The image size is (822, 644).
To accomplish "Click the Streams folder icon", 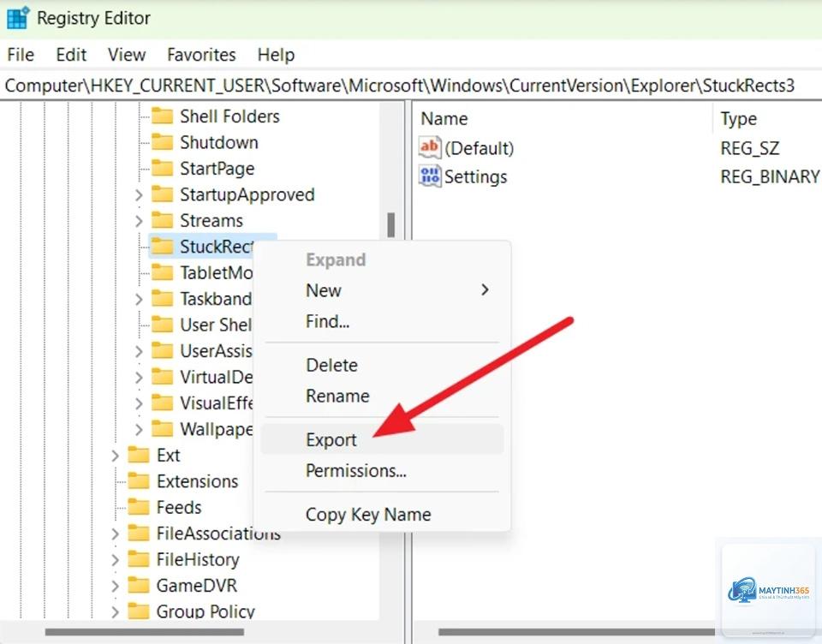I will click(162, 220).
